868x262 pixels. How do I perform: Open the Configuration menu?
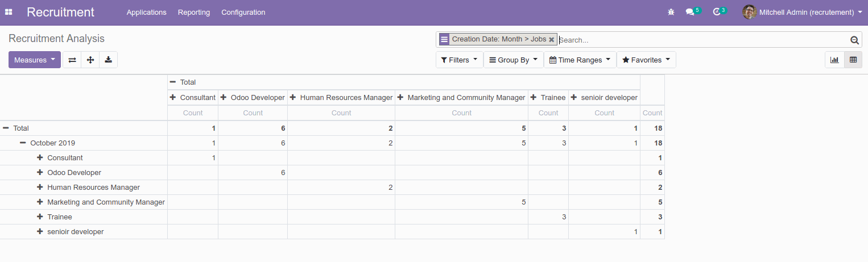[243, 12]
